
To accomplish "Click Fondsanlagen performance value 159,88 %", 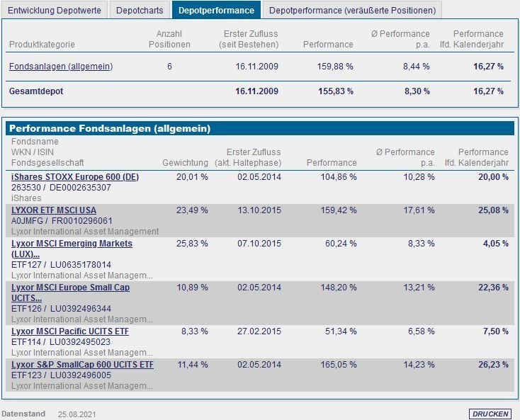I will [x=335, y=67].
